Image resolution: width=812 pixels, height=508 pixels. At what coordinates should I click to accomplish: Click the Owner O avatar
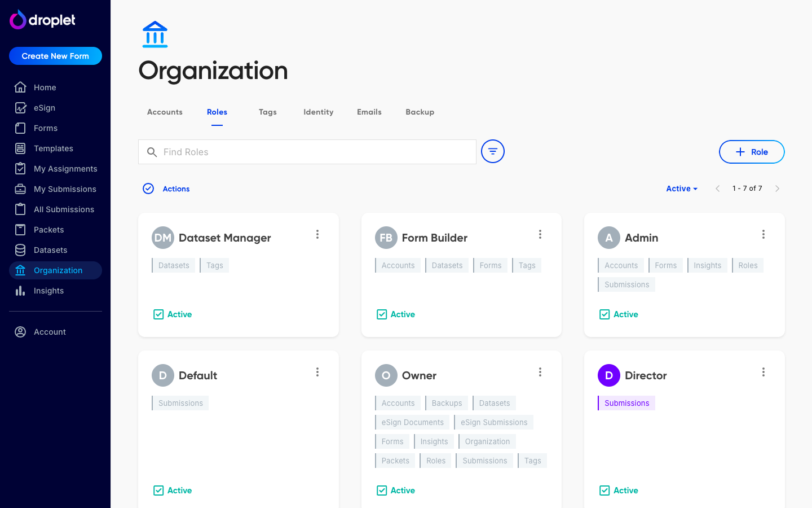386,375
